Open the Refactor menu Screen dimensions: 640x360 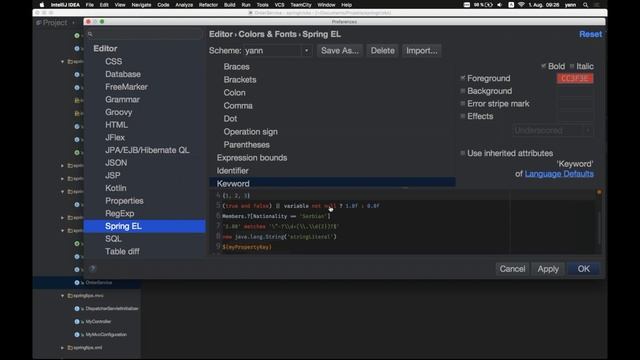point(208,5)
